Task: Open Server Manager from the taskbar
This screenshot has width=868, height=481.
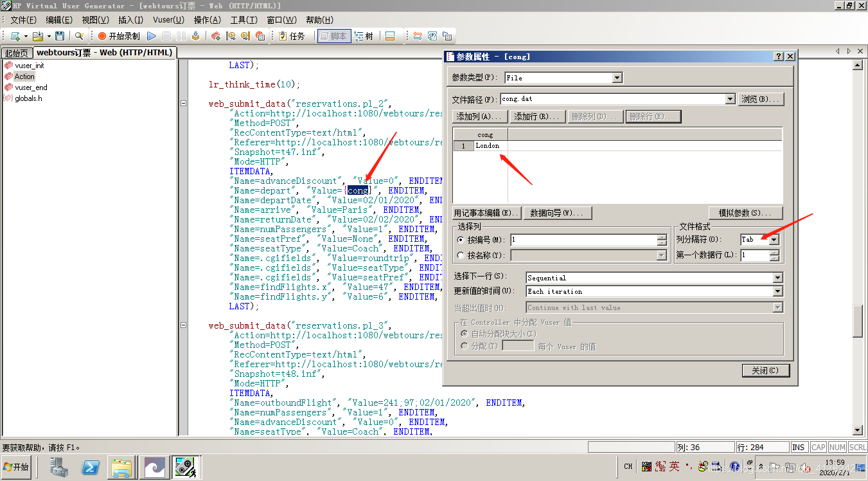Action: point(60,467)
